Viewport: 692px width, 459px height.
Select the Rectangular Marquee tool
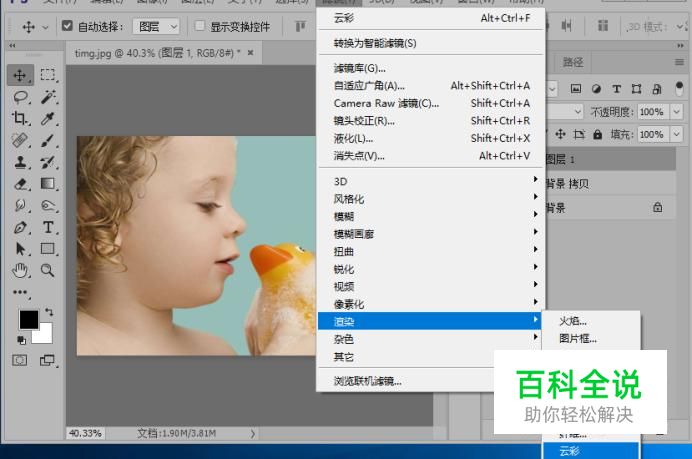[48, 75]
